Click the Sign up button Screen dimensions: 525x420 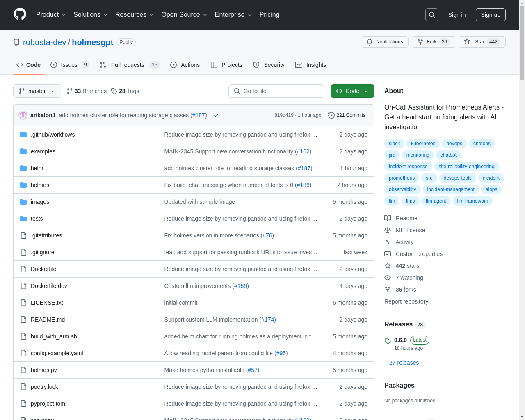pyautogui.click(x=491, y=15)
